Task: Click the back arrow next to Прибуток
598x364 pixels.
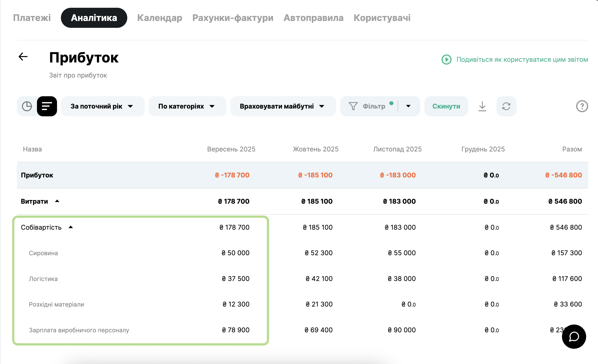Action: [x=23, y=57]
